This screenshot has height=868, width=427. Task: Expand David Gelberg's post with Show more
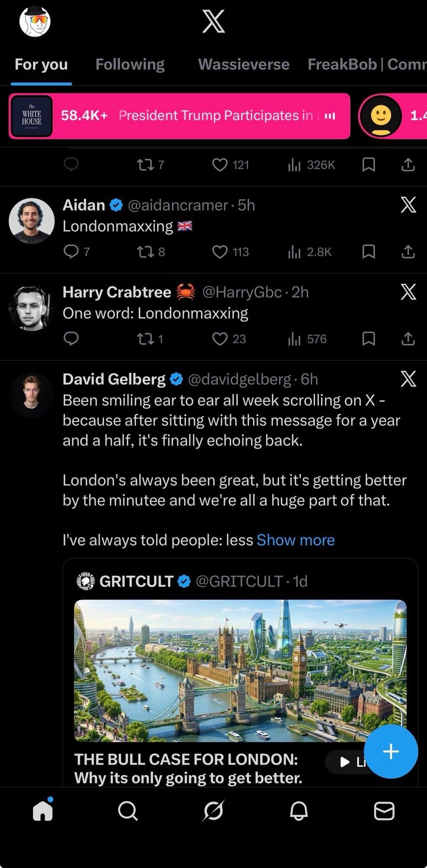pyautogui.click(x=296, y=540)
